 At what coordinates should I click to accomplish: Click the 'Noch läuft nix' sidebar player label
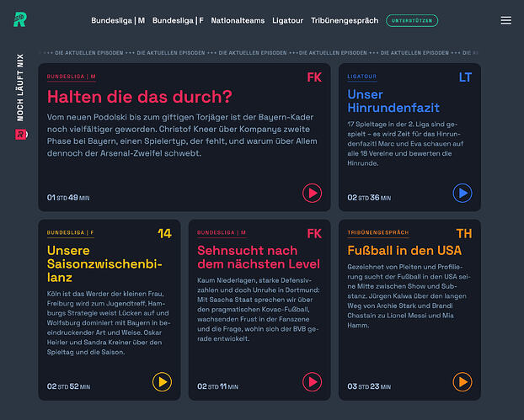click(x=20, y=88)
